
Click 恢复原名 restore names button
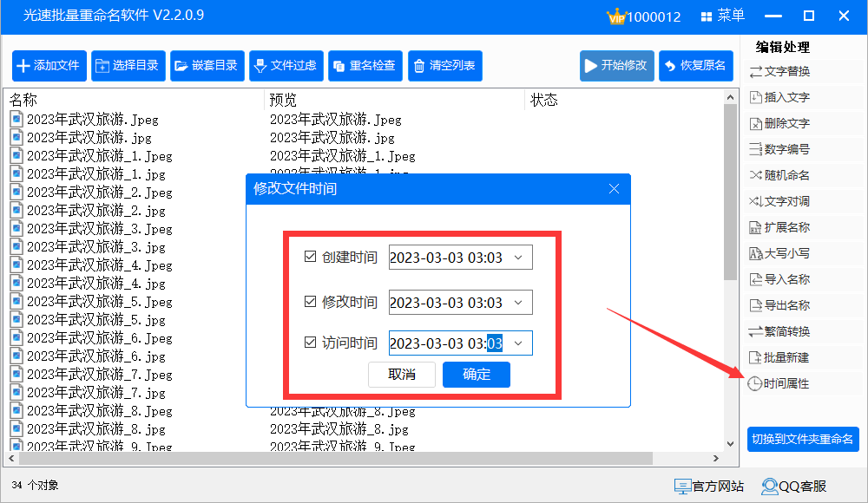696,66
